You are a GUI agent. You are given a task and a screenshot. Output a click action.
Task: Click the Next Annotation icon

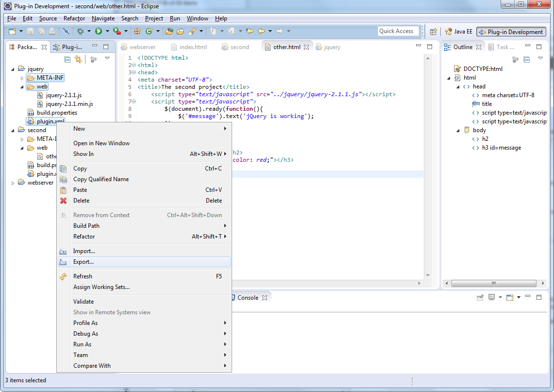coord(213,31)
